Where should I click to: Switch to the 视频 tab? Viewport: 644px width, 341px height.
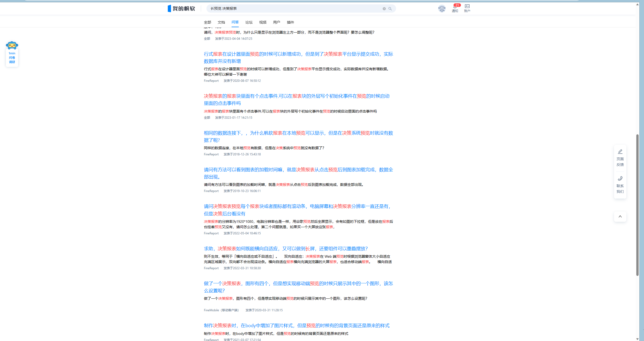(263, 22)
